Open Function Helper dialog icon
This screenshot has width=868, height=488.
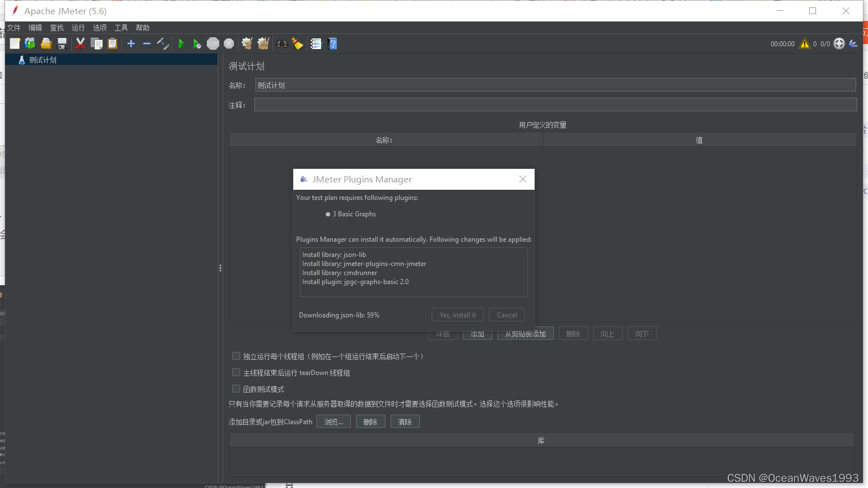click(x=316, y=43)
